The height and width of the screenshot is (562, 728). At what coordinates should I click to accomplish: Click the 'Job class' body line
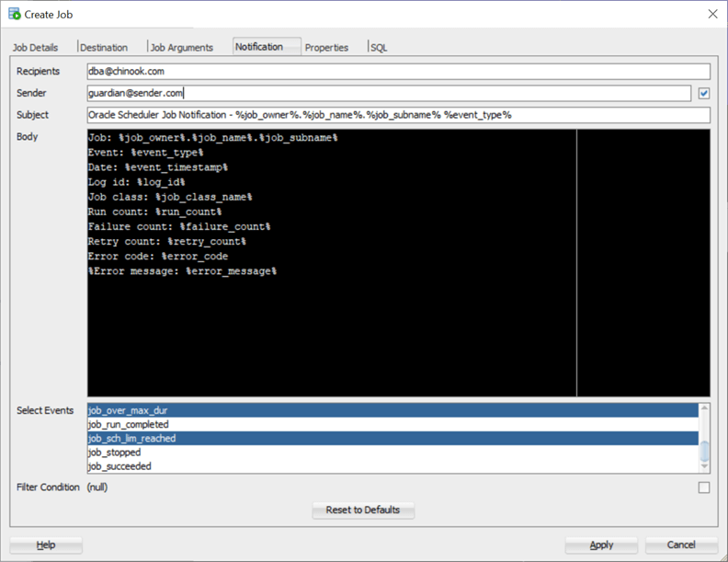[x=170, y=197]
